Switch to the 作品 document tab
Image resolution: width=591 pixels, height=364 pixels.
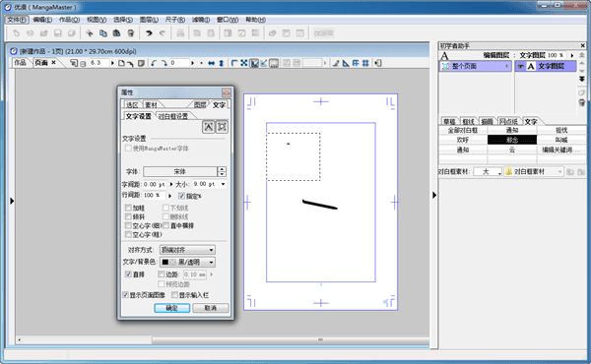[20, 63]
